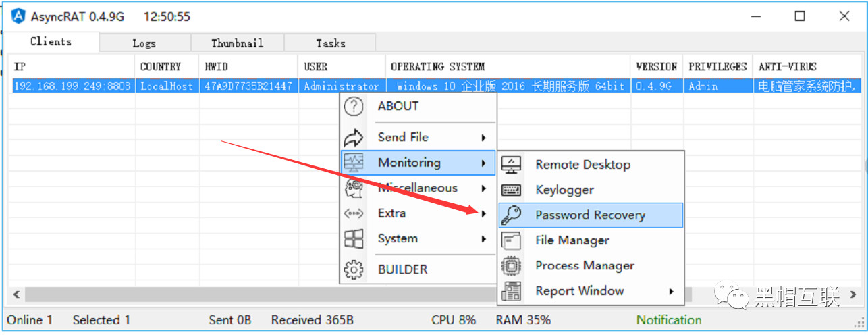Viewport: 868px width, 335px height.
Task: Expand the Report Window submenu arrow
Action: [672, 291]
